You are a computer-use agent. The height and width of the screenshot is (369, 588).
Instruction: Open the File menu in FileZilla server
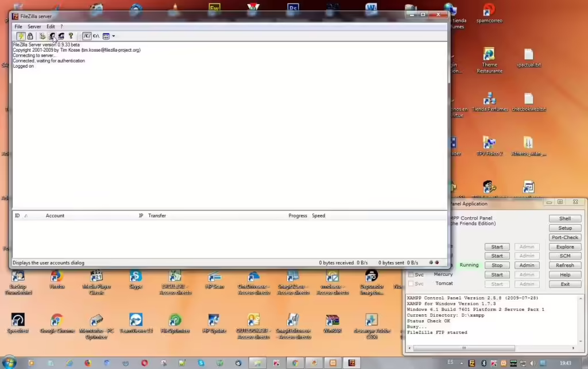pos(18,26)
